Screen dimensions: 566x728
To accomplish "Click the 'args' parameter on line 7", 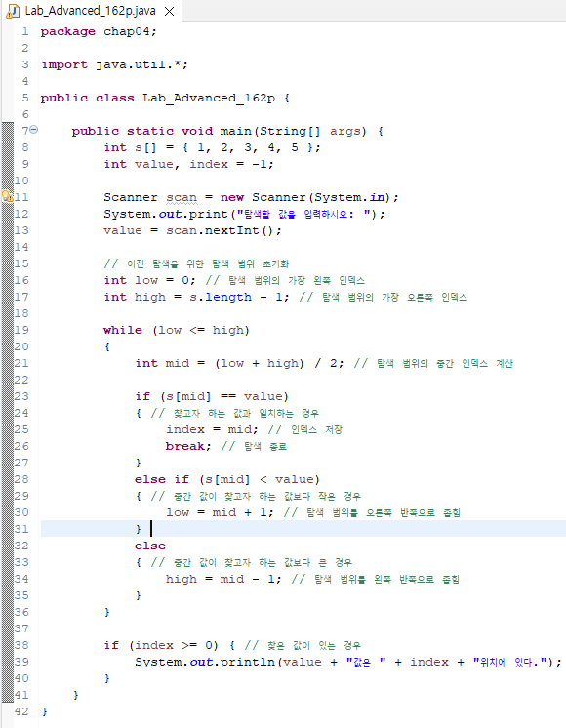I will (x=345, y=132).
